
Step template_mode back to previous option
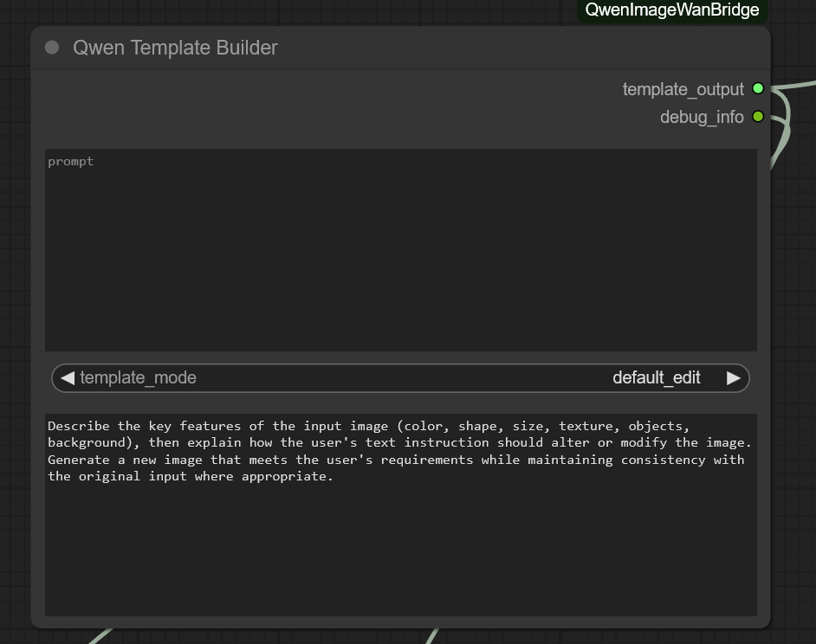coord(67,377)
